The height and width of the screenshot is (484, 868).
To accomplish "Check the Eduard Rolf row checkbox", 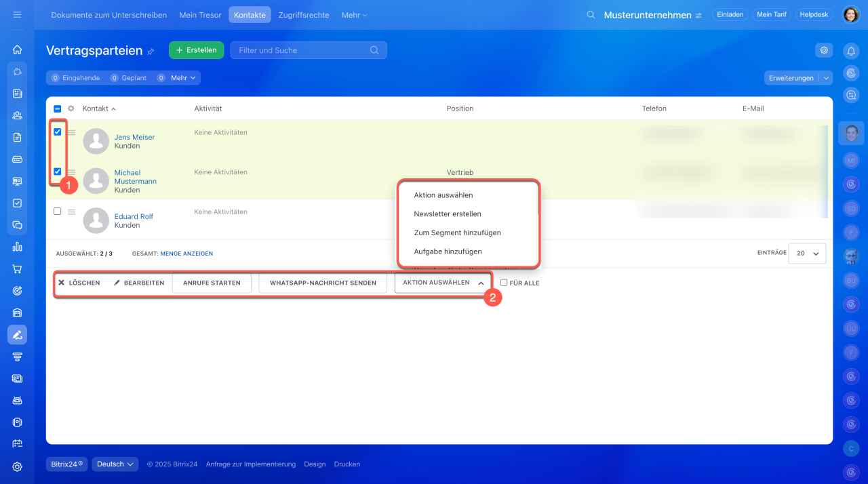I will point(58,211).
